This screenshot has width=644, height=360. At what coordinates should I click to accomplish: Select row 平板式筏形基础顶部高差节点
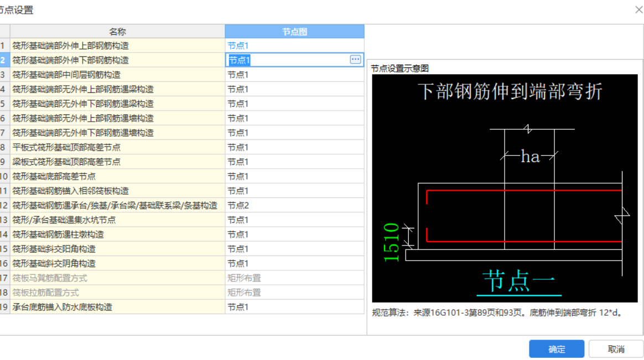pyautogui.click(x=117, y=147)
